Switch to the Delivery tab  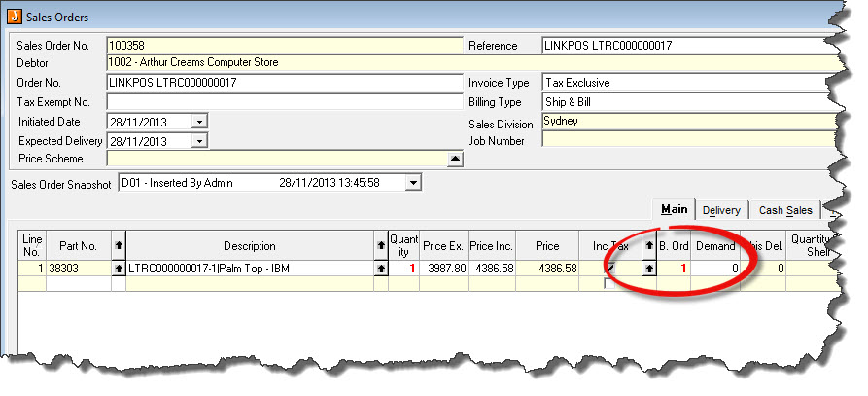721,210
